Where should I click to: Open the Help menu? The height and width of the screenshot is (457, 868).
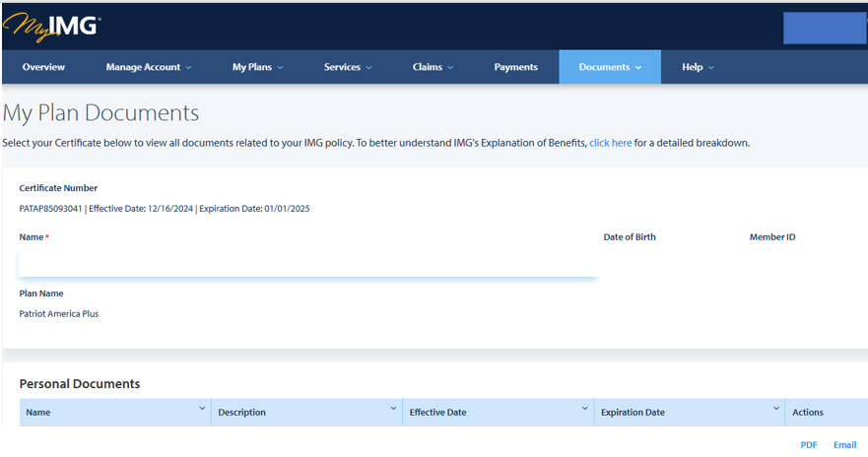698,67
